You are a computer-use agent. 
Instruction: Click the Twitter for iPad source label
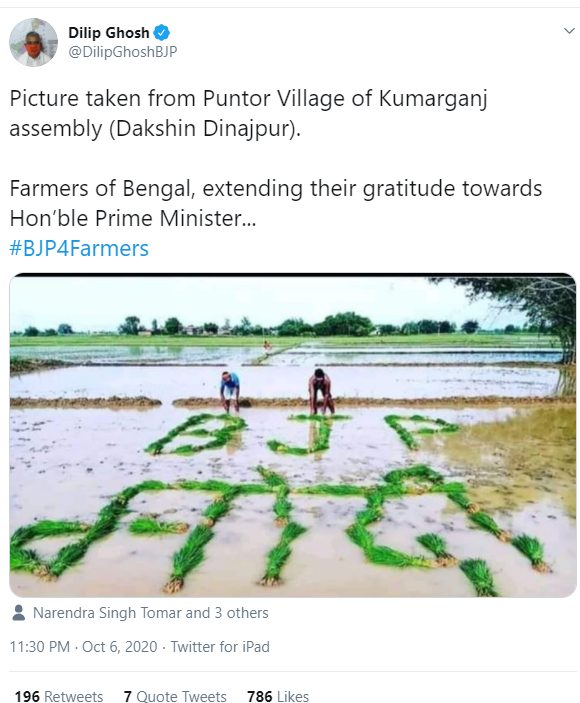click(x=220, y=647)
